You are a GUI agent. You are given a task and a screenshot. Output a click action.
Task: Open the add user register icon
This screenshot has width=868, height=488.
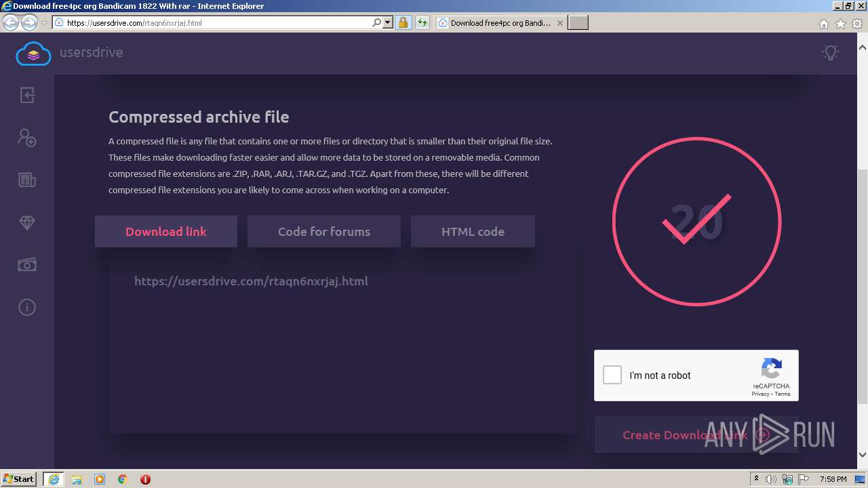[x=27, y=138]
